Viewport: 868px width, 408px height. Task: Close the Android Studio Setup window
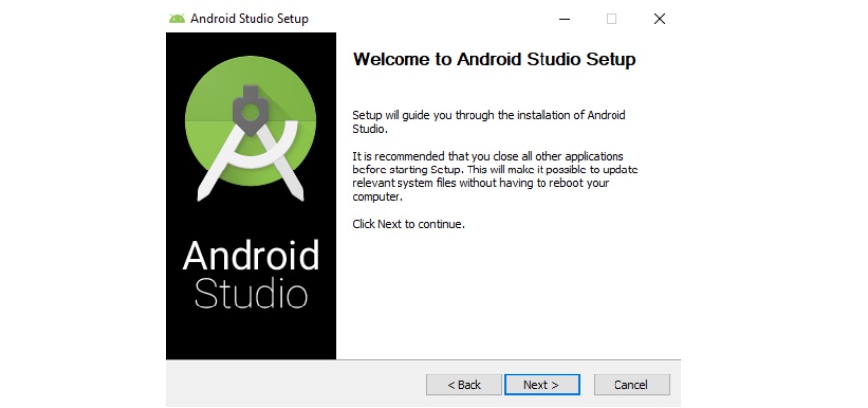point(659,19)
